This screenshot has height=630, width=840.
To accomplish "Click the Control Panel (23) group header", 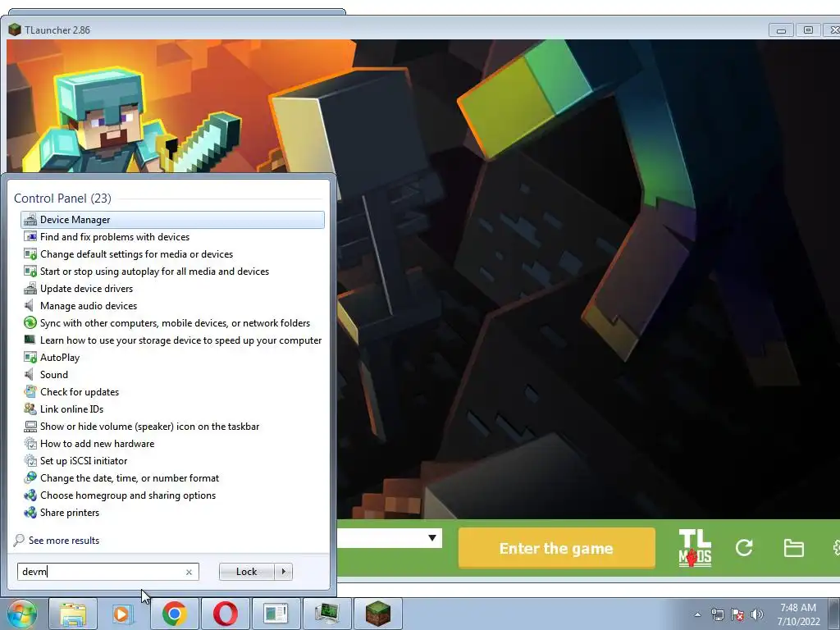I will [x=62, y=199].
